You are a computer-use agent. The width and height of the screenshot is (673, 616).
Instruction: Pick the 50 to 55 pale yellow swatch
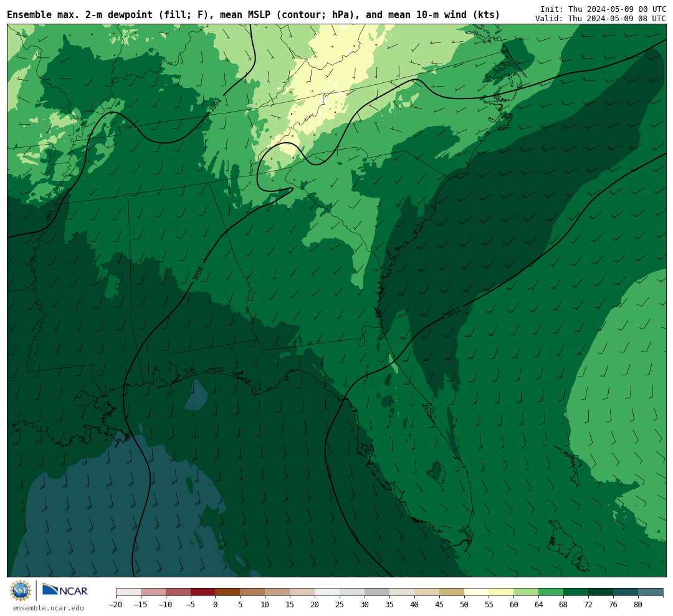click(477, 592)
